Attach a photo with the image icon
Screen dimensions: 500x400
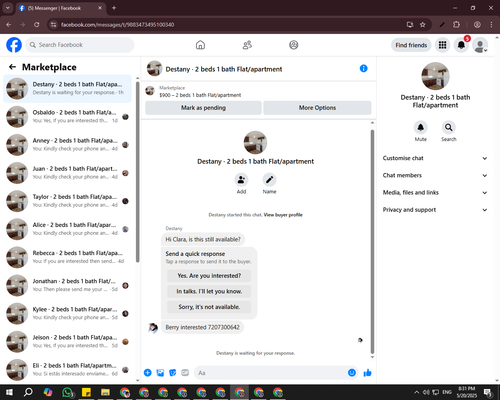pyautogui.click(x=160, y=373)
